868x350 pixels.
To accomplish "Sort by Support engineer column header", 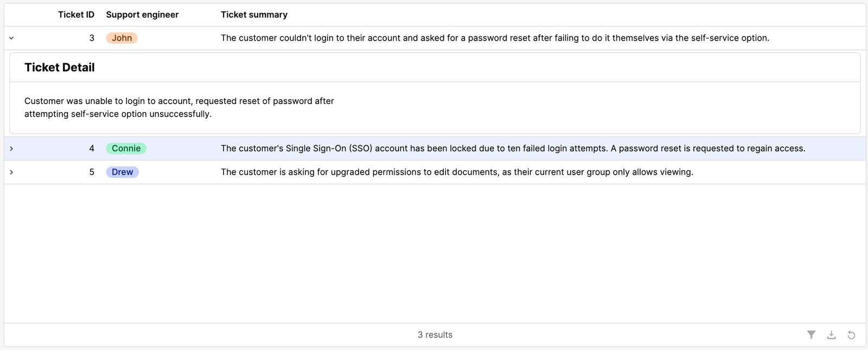I will coord(142,15).
